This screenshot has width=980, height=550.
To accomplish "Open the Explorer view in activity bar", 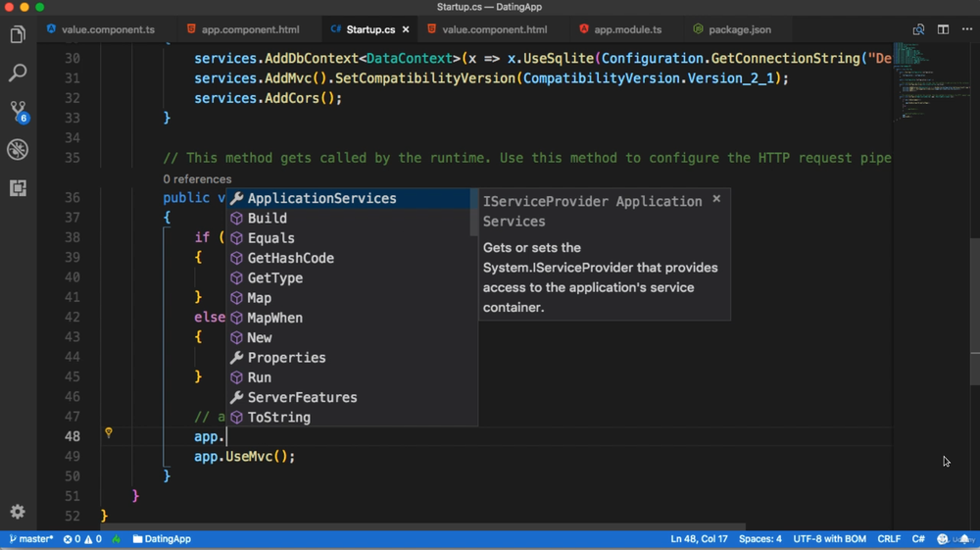I will point(18,35).
